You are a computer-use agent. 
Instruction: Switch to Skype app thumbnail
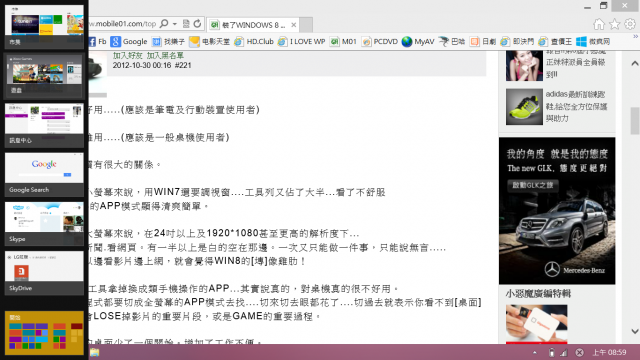pos(44,223)
